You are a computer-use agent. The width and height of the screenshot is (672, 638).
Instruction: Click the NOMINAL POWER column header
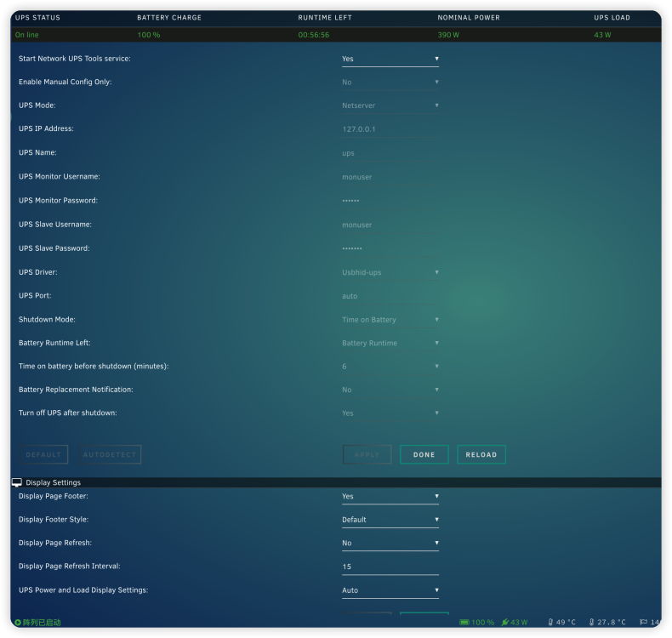coord(469,18)
